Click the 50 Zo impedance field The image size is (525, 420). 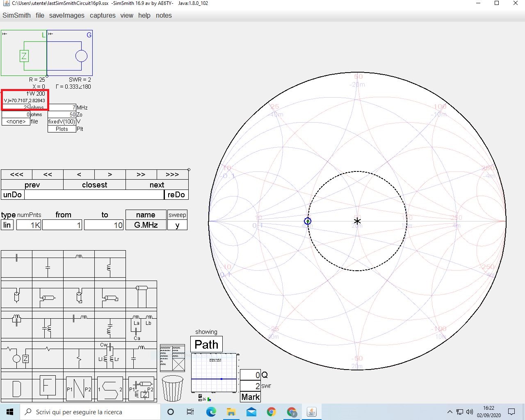point(62,114)
